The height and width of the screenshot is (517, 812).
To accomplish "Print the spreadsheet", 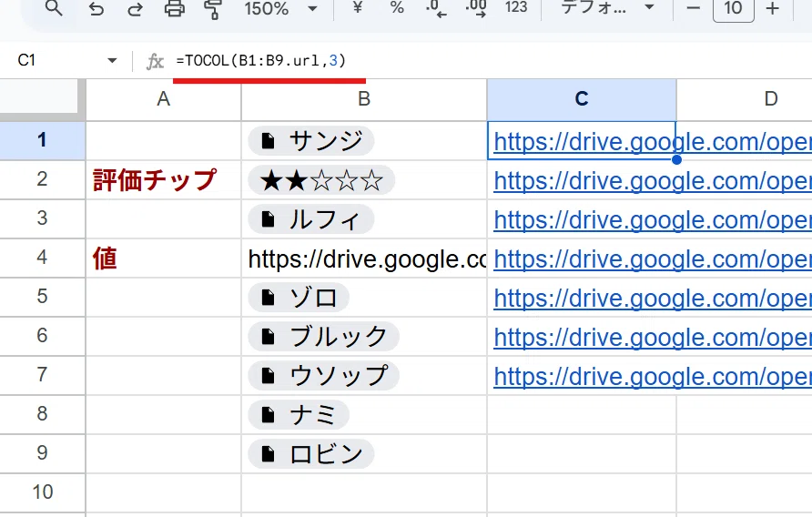I will [x=175, y=9].
